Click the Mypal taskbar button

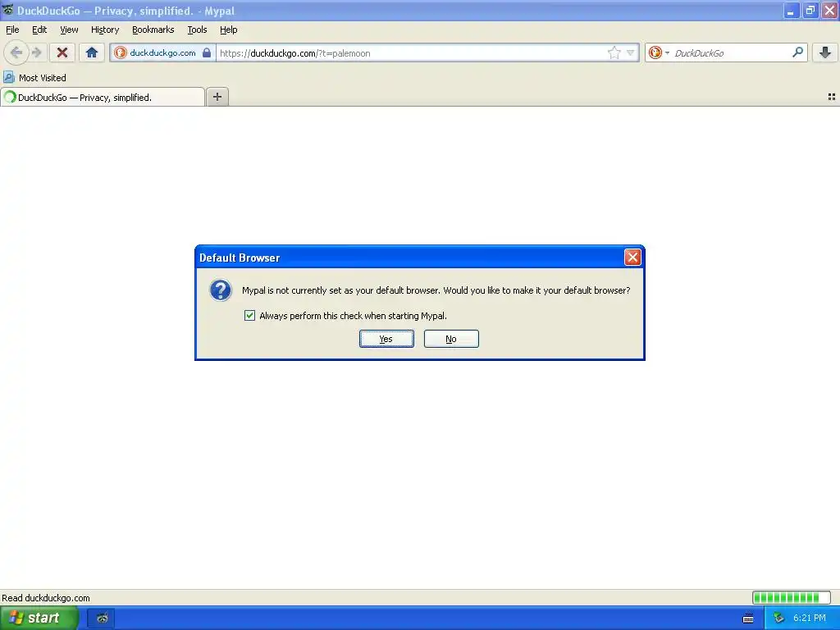pos(101,619)
